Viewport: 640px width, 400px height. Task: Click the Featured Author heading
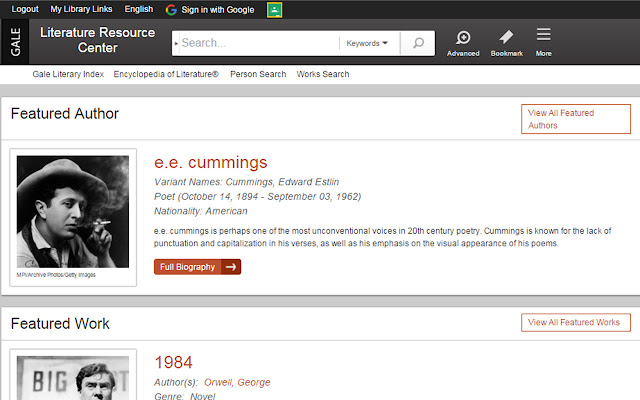(64, 113)
